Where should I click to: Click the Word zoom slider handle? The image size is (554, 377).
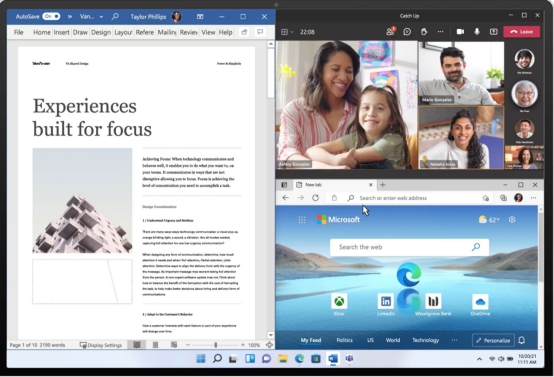click(x=215, y=345)
